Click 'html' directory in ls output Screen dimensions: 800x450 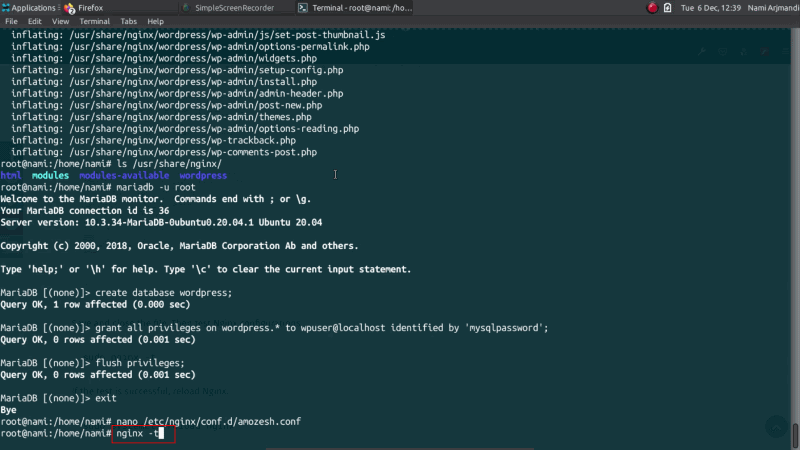(11, 176)
